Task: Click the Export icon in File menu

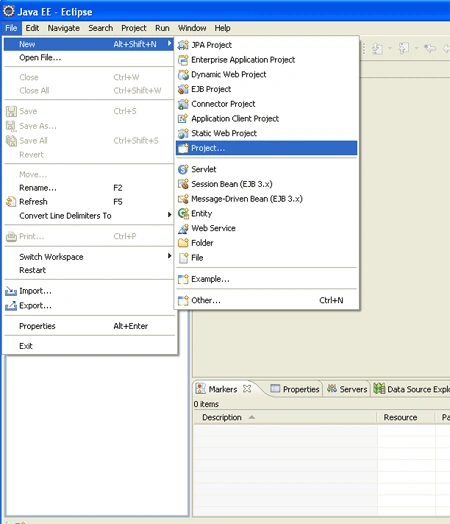Action: point(11,305)
